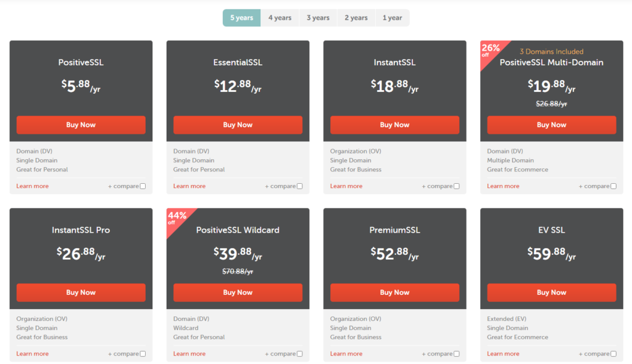Show the 1 year pricing tab
632x364 pixels.
(392, 18)
